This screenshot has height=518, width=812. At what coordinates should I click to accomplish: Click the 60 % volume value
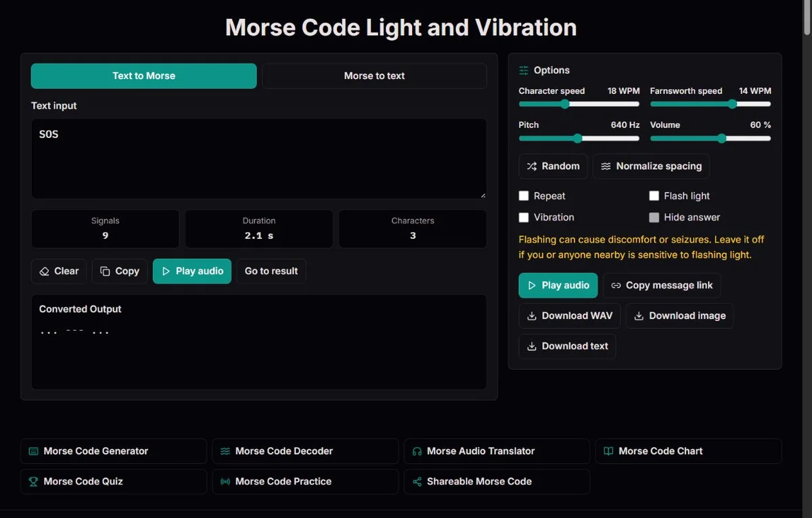[x=761, y=125]
